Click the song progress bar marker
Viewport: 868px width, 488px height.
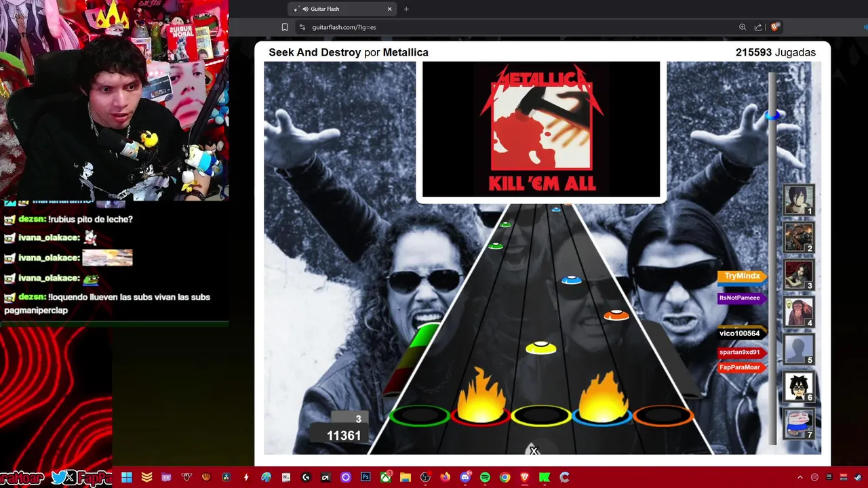[772, 115]
